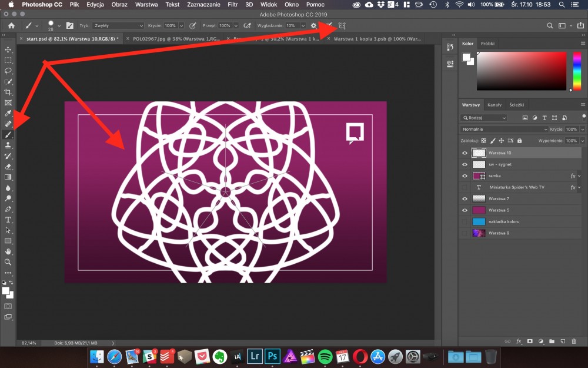Click the lock all padlock icon
The height and width of the screenshot is (368, 588).
(519, 141)
